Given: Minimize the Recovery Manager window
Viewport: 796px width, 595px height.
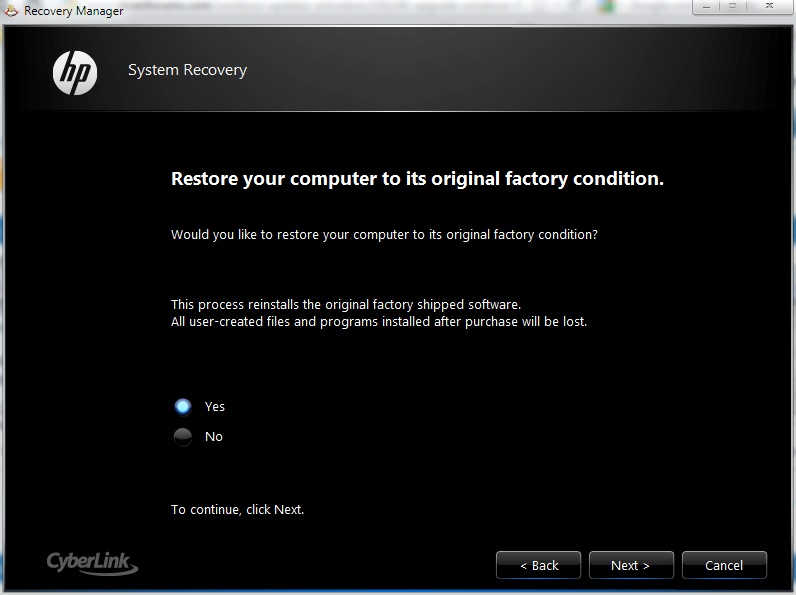Looking at the screenshot, I should 706,7.
